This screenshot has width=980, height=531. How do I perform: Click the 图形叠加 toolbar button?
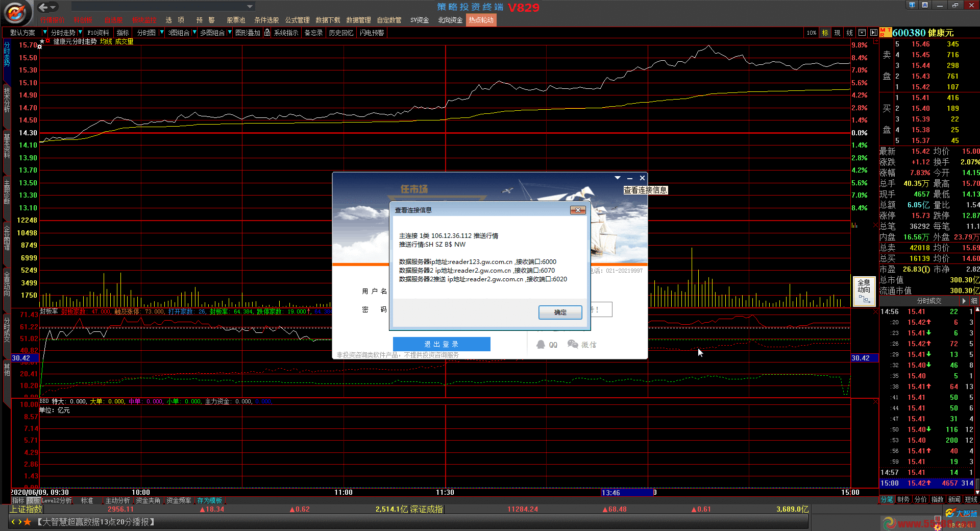coord(248,33)
